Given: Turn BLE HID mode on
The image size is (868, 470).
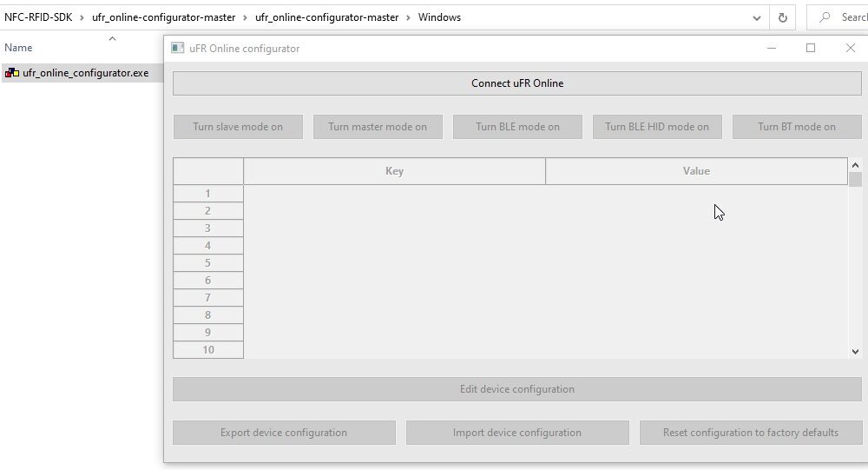Looking at the screenshot, I should pos(657,127).
